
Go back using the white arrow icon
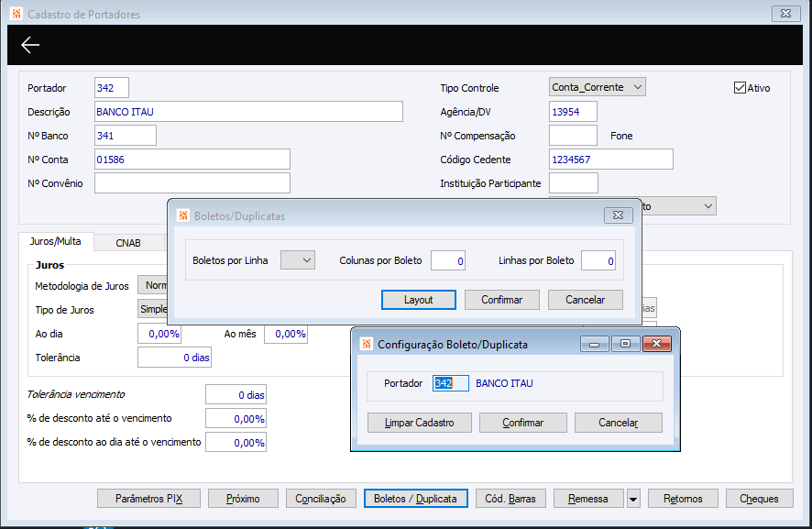30,45
